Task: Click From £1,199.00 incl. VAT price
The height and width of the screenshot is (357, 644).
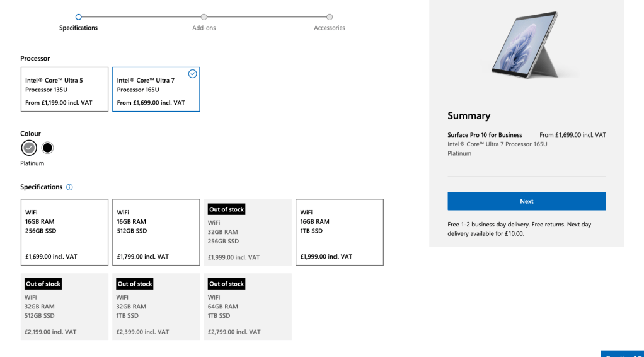Action: 59,103
